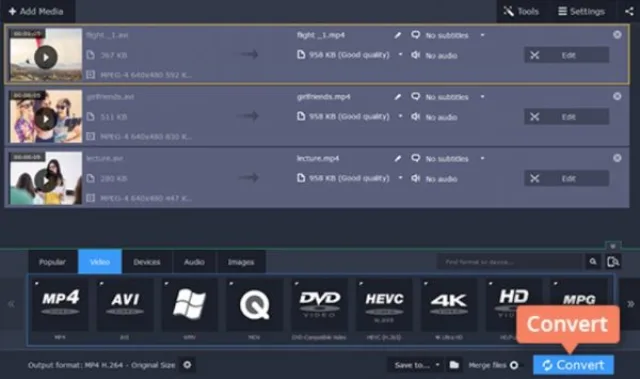The image size is (640, 379).
Task: Switch to the Popular tab
Action: pyautogui.click(x=52, y=262)
